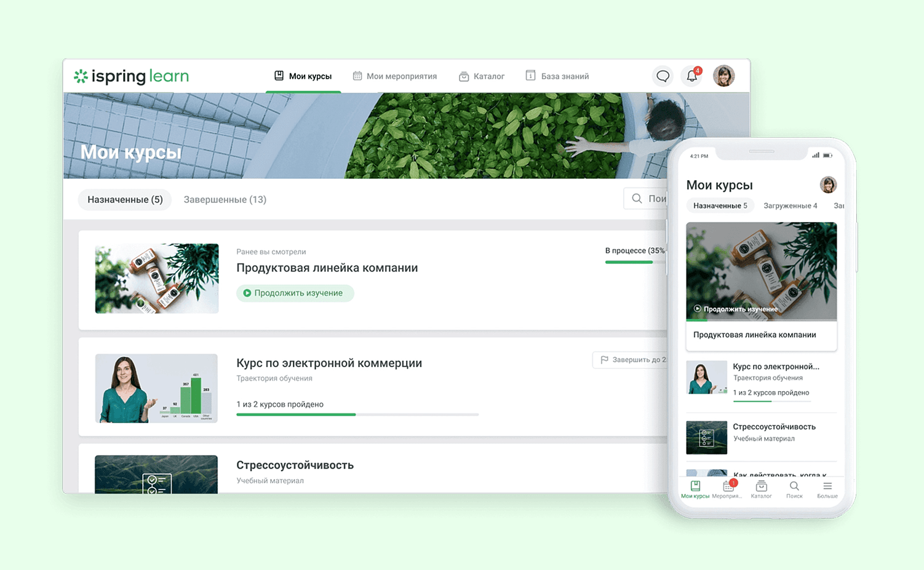Viewport: 924px width, 570px height.
Task: Open the chat messages icon
Action: (663, 76)
